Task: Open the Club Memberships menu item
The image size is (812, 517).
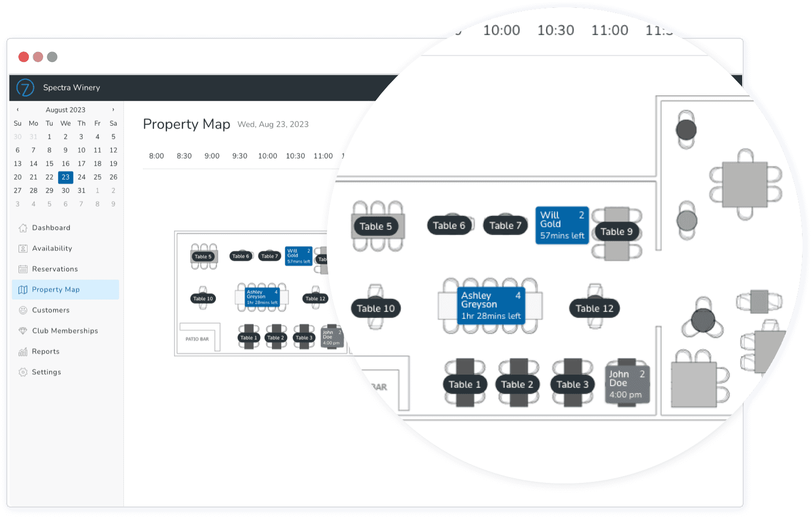Action: (x=66, y=331)
